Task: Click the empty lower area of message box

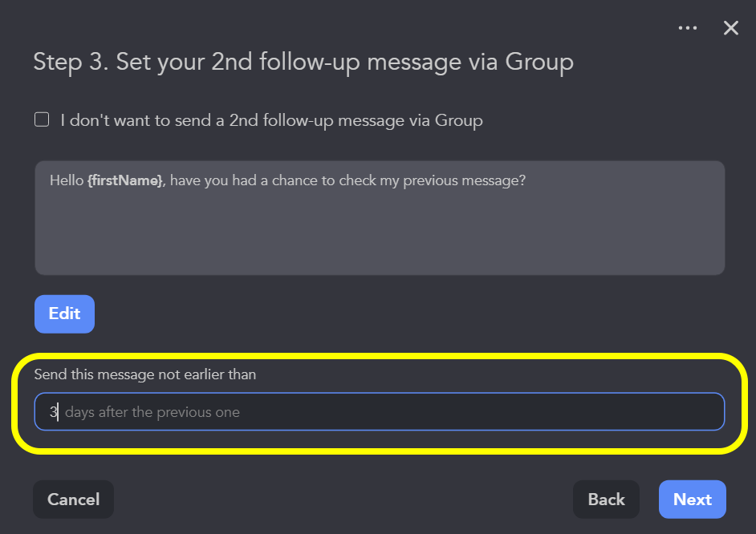Action: 379,245
